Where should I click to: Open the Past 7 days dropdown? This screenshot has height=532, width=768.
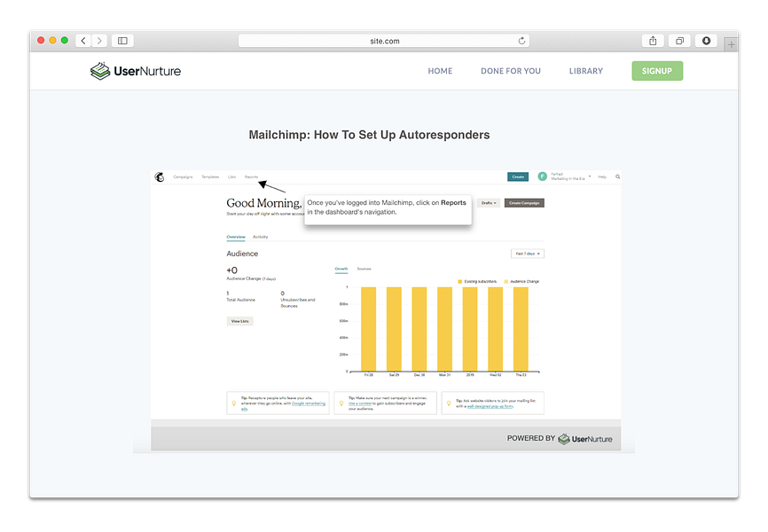click(528, 254)
